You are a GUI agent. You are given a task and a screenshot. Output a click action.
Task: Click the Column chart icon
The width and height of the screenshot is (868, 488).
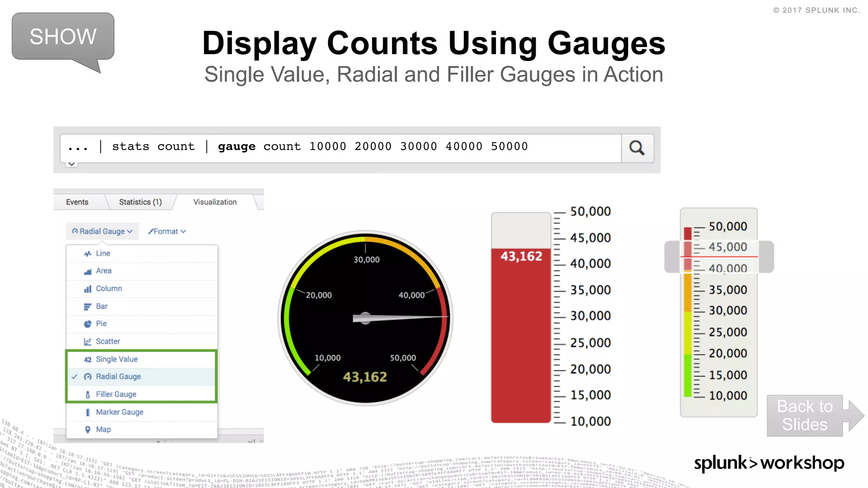[88, 289]
